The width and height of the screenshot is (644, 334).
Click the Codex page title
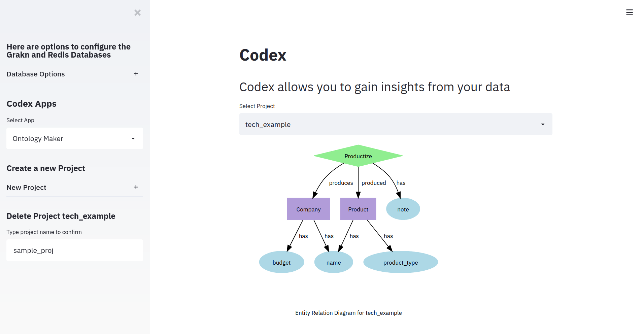(x=263, y=55)
